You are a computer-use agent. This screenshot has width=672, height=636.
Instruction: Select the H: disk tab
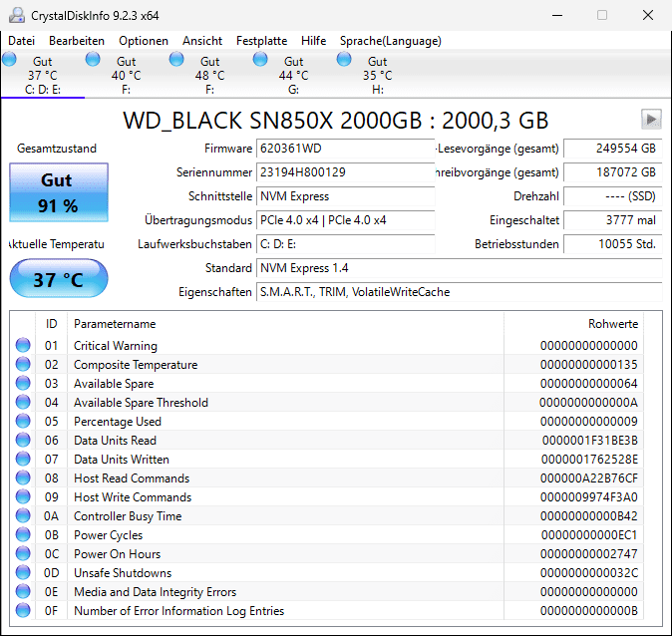click(x=378, y=75)
